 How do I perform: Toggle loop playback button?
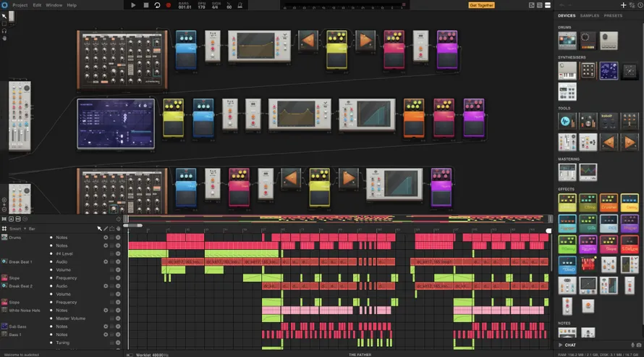[x=157, y=5]
